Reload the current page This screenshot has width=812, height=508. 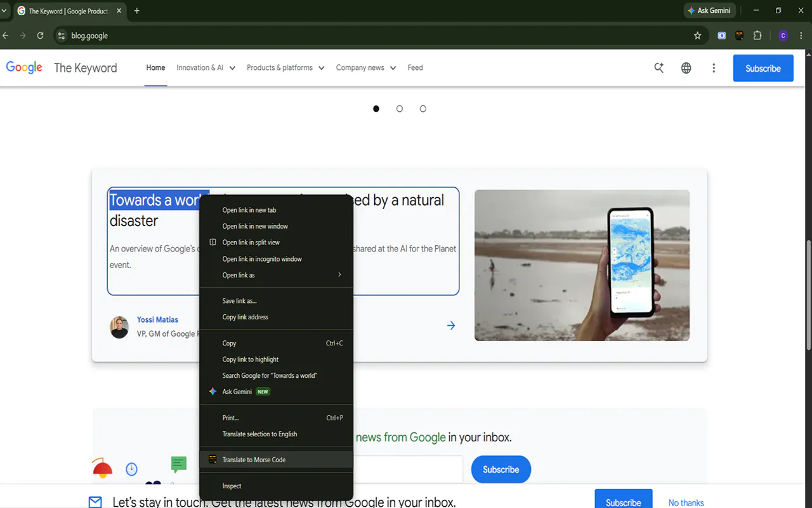point(40,36)
